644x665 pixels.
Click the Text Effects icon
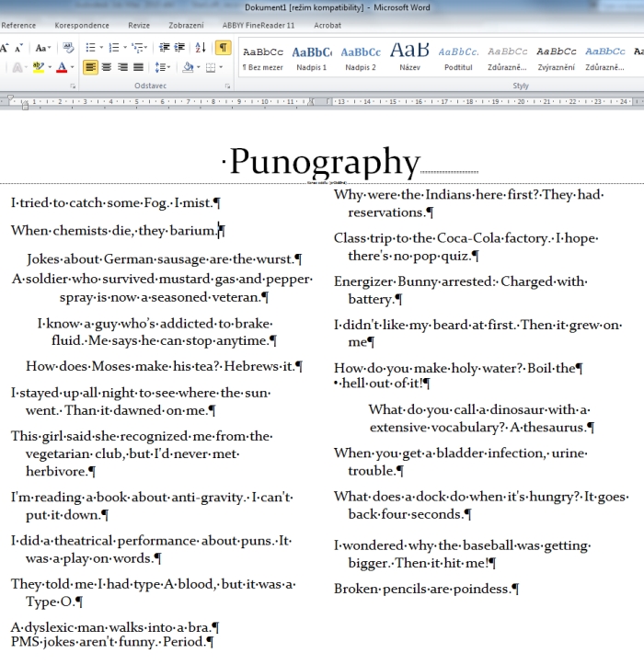click(17, 67)
